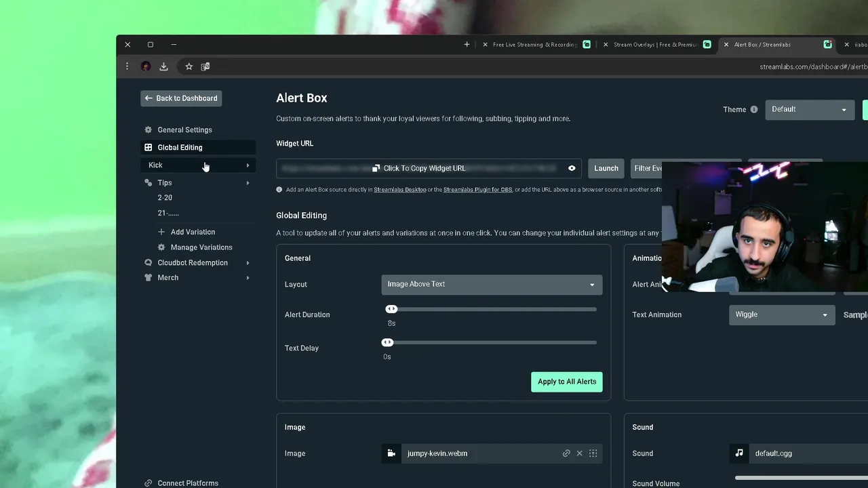The image size is (868, 488).
Task: Click Back to Dashboard button
Action: point(181,98)
